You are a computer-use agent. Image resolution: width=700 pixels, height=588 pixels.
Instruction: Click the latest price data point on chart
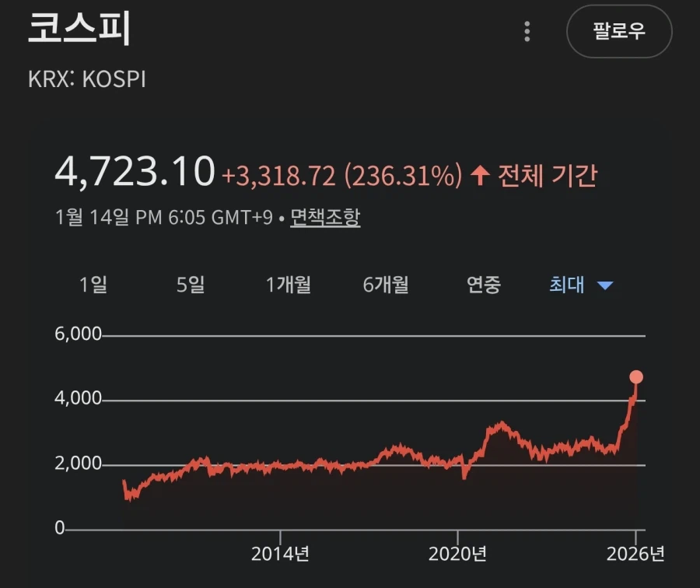(x=636, y=377)
